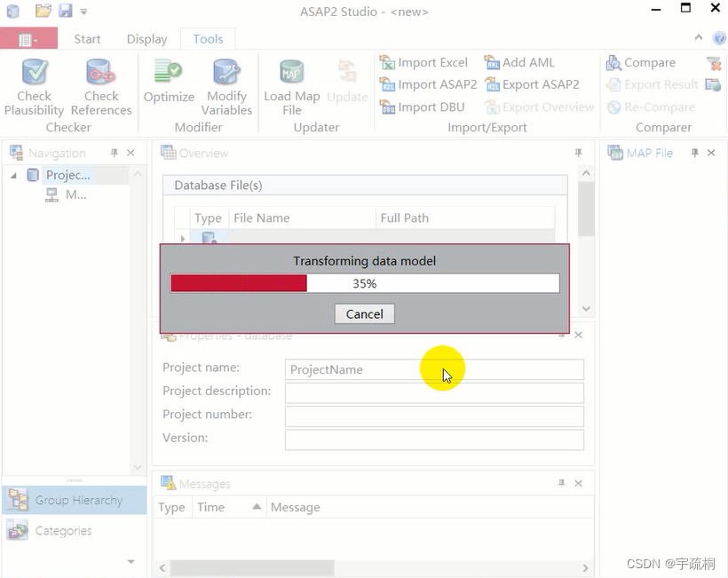Image resolution: width=728 pixels, height=578 pixels.
Task: Import ASAP2 file
Action: pyautogui.click(x=428, y=84)
